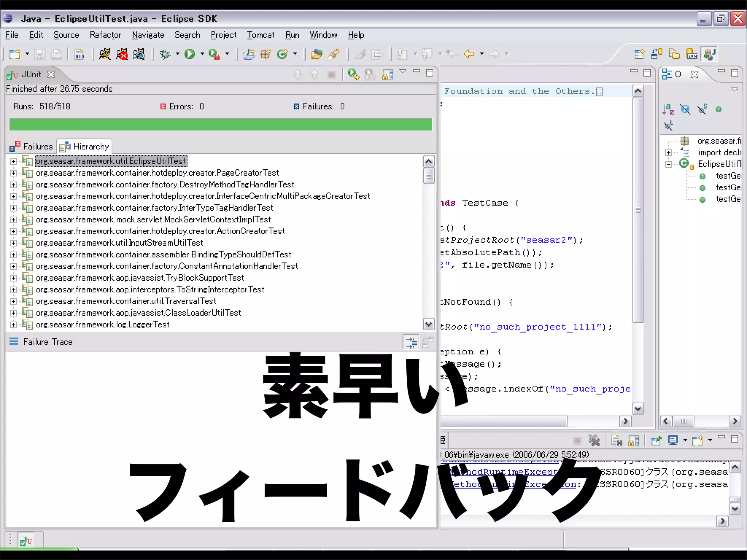Switch to the Failures tab

[31, 147]
